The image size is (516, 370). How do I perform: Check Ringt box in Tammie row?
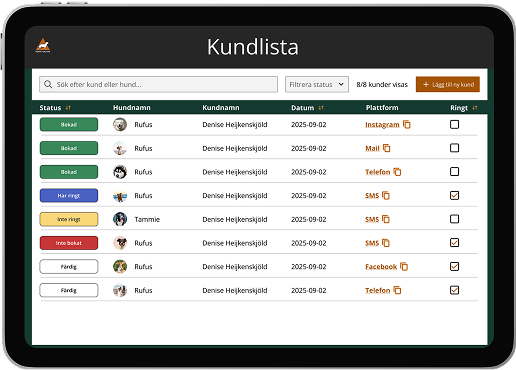pos(454,219)
